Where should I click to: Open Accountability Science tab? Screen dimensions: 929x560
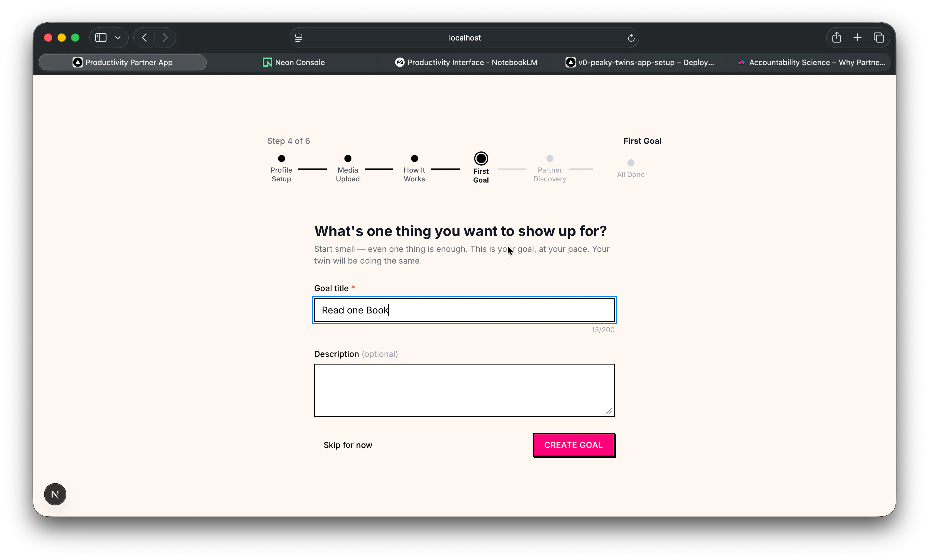[x=811, y=62]
